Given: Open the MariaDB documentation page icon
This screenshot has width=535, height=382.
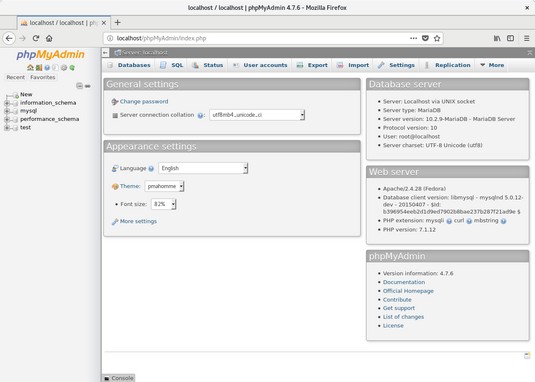Looking at the screenshot, I should click(55, 68).
